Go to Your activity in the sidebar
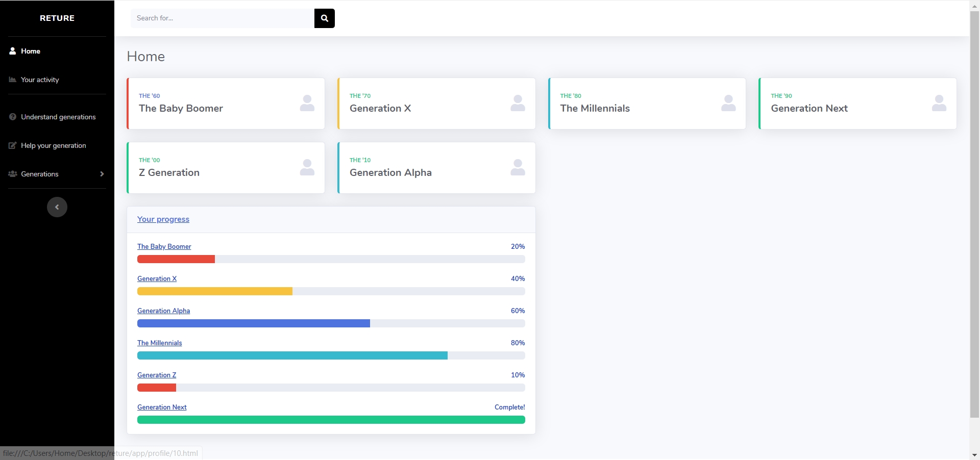Image resolution: width=980 pixels, height=460 pixels. pos(40,80)
